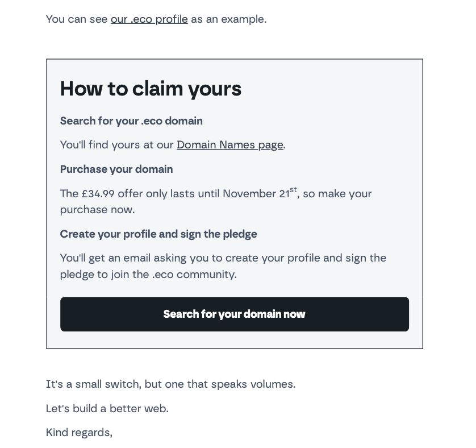Select the "Purchase your domain" subheading
Viewport: 476px width, 448px height.
click(116, 169)
